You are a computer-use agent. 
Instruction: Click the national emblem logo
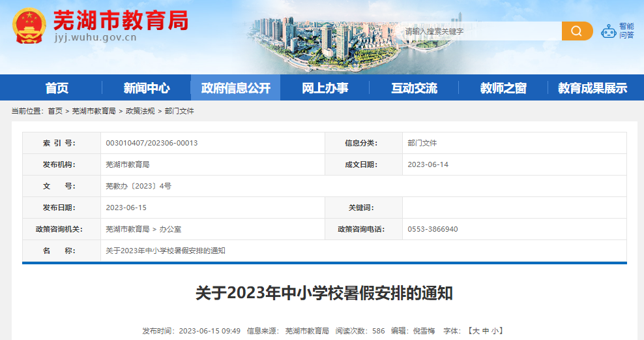coord(29,26)
